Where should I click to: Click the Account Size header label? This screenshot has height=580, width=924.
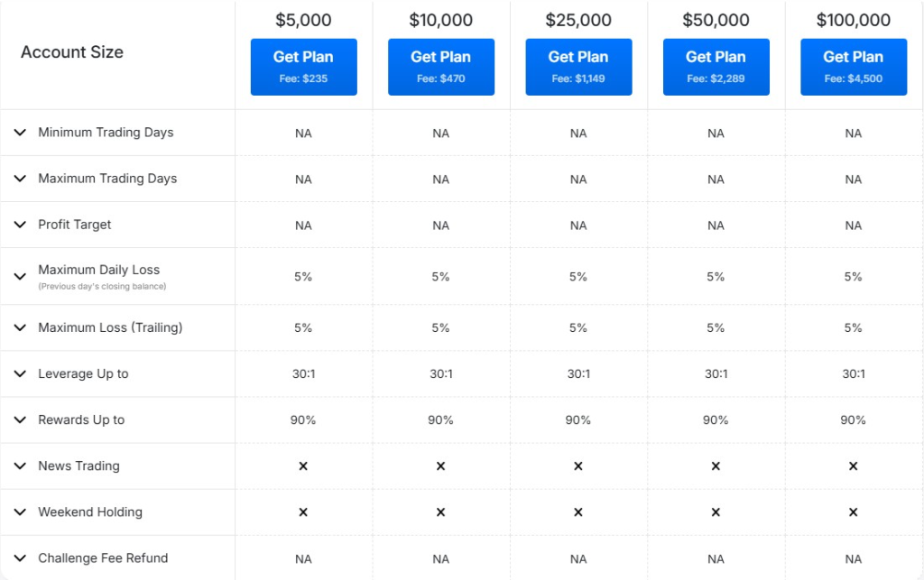tap(72, 52)
